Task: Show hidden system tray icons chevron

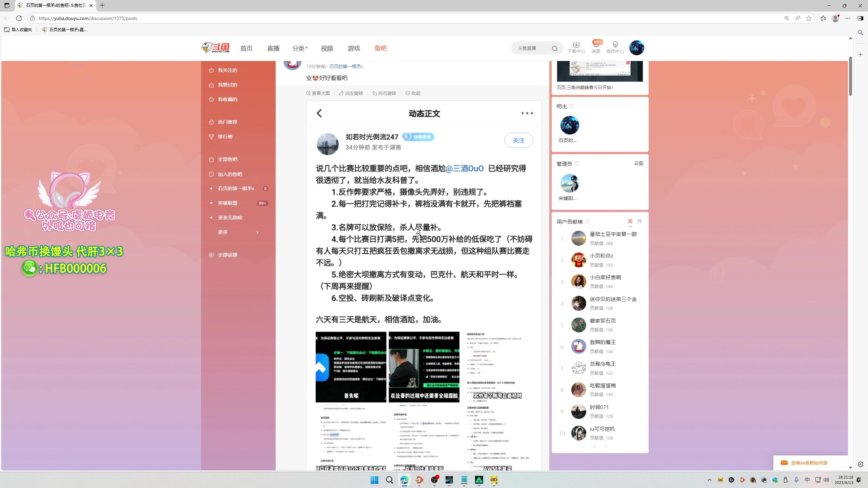Action: pyautogui.click(x=709, y=480)
